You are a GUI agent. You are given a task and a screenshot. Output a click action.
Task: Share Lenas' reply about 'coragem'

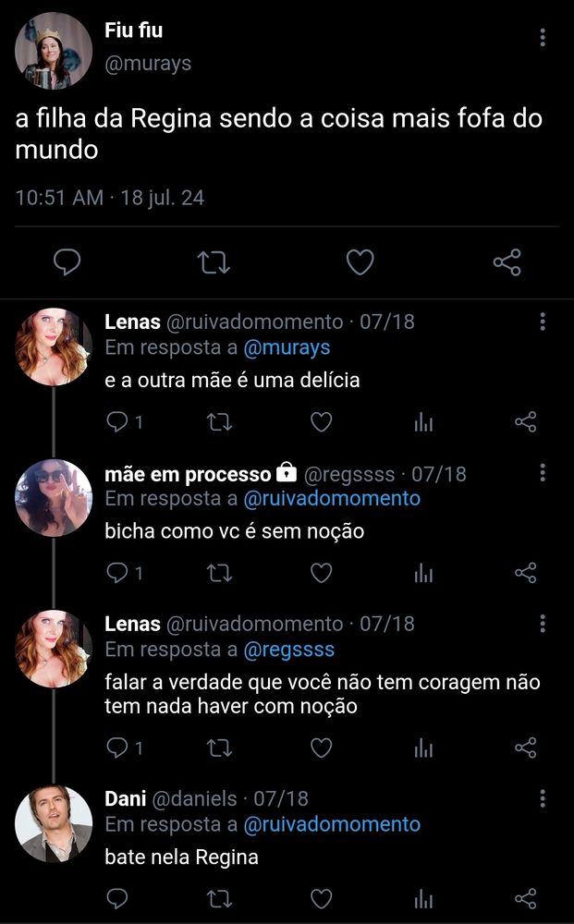525,748
